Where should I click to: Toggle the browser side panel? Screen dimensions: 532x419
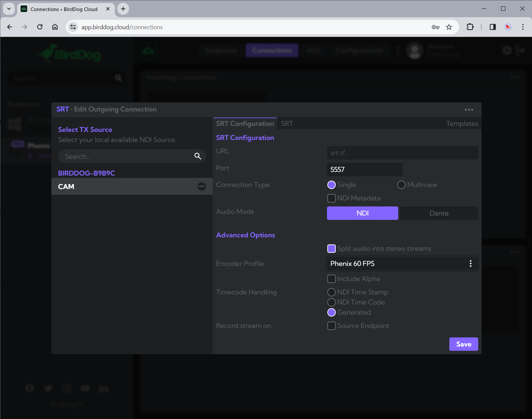(x=493, y=27)
